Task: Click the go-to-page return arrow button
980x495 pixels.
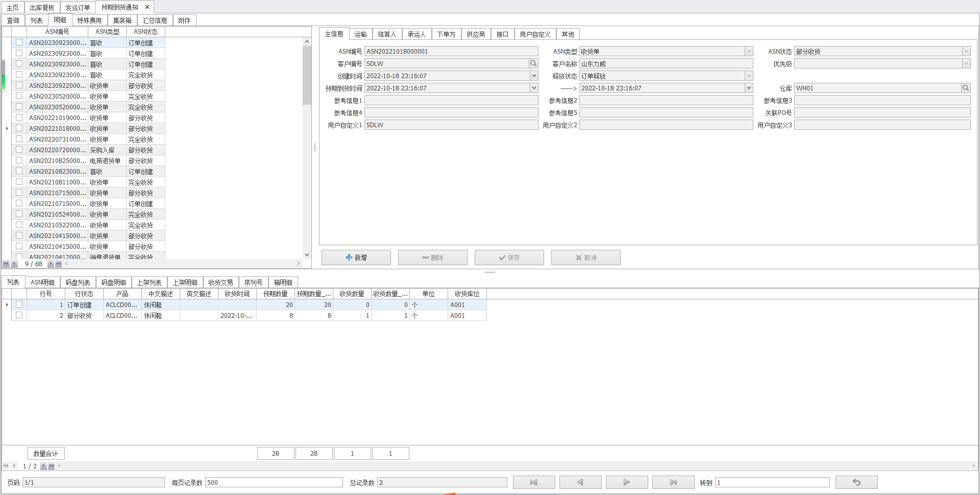Action: click(x=856, y=482)
